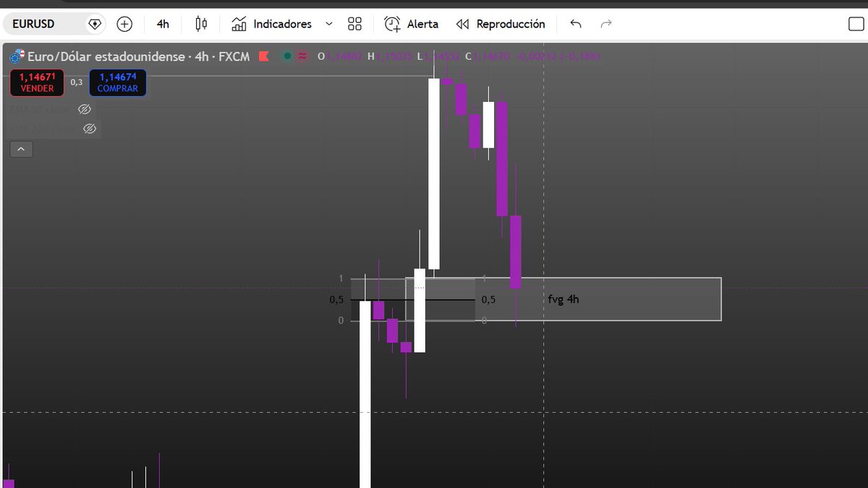Click the left 0,5 level label
Viewport: 868px width, 488px height.
click(337, 299)
